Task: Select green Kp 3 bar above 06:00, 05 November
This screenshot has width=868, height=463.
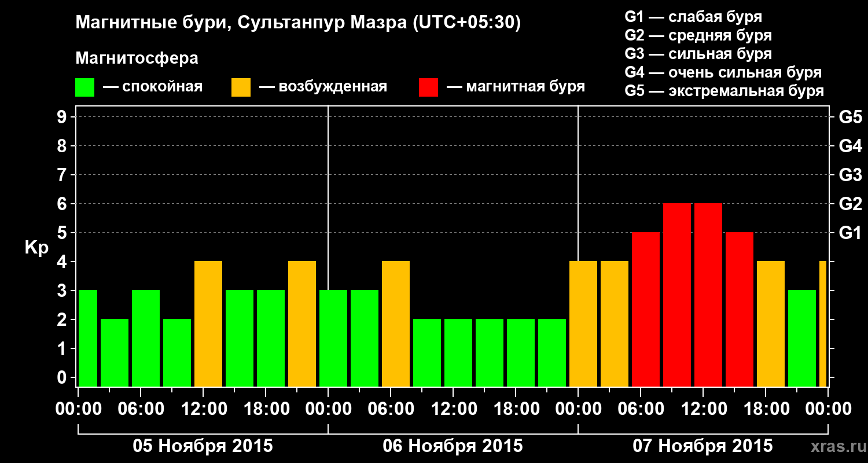Action: [x=146, y=339]
